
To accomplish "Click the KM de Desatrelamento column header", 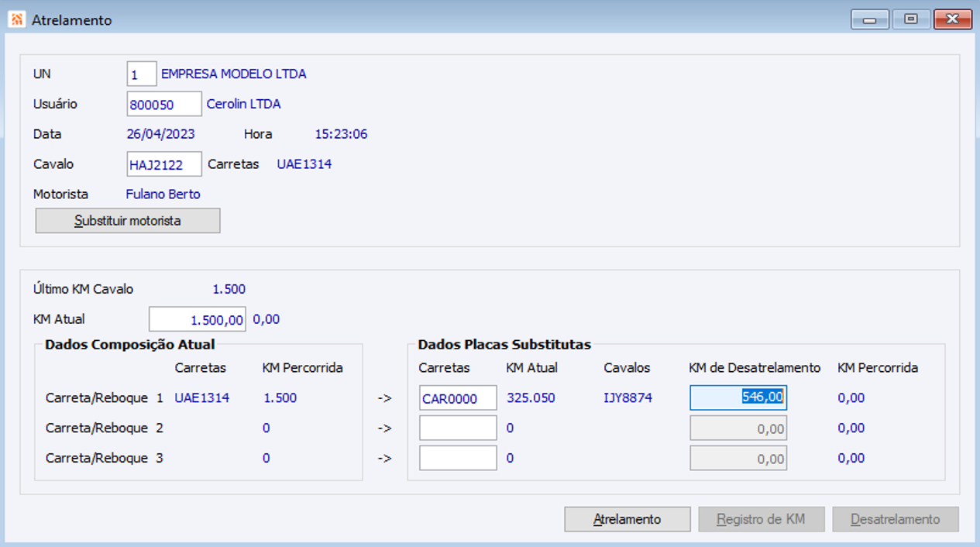I will pyautogui.click(x=755, y=368).
